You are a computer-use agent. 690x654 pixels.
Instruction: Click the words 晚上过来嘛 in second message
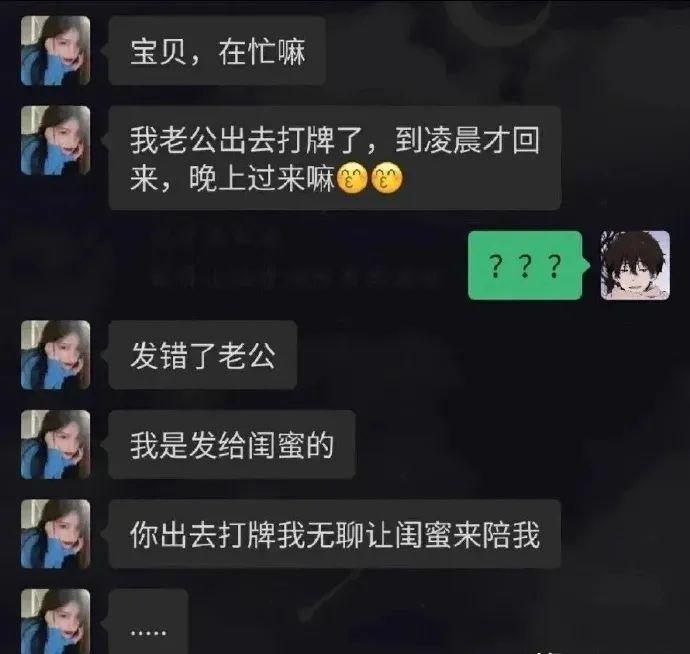261,179
